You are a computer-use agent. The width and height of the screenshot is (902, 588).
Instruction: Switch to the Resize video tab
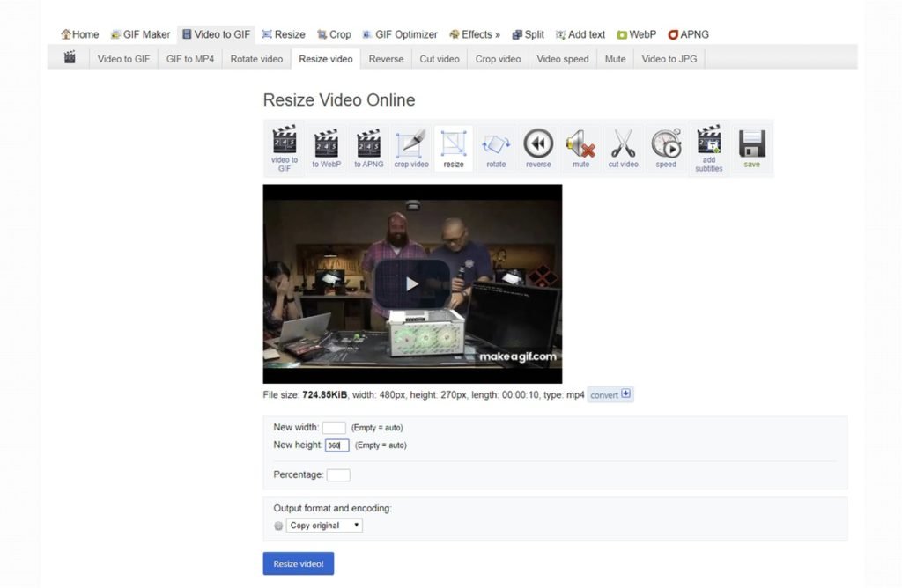coord(326,59)
